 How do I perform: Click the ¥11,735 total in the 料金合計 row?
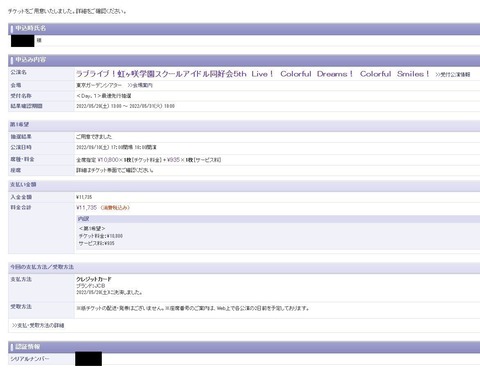(86, 208)
